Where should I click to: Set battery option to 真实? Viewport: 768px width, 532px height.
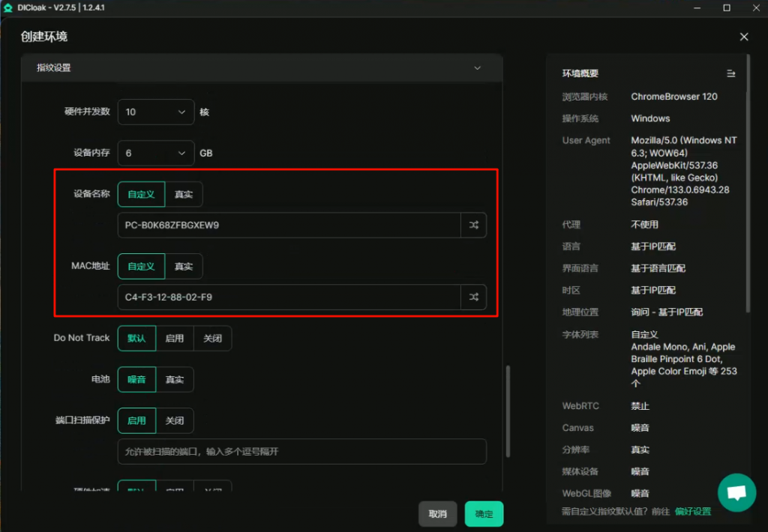coord(175,380)
